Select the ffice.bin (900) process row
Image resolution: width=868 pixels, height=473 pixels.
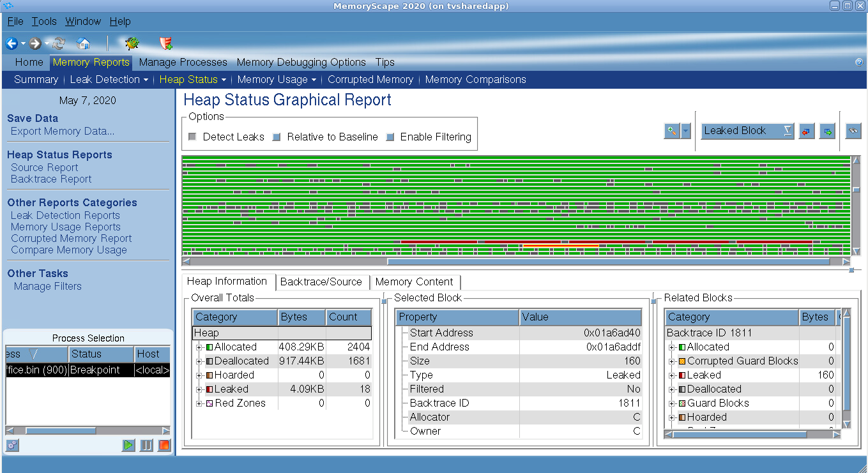88,370
